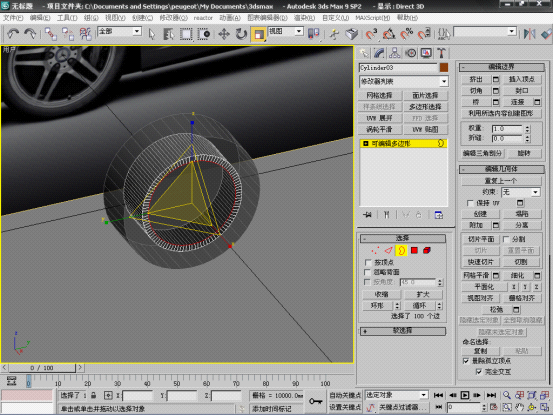Viewport: 553px width, 415px height.
Task: Click the 封口 cap button
Action: 522,91
